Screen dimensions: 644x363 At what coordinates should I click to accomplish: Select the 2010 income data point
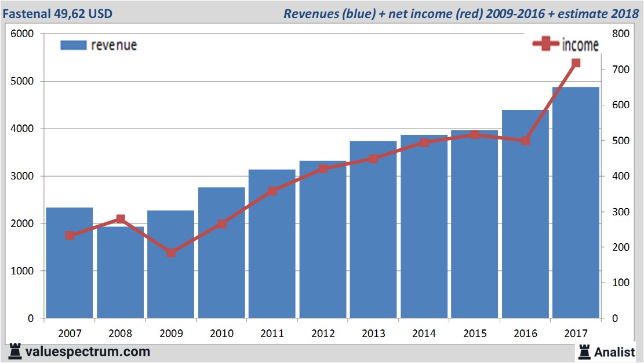pyautogui.click(x=222, y=224)
